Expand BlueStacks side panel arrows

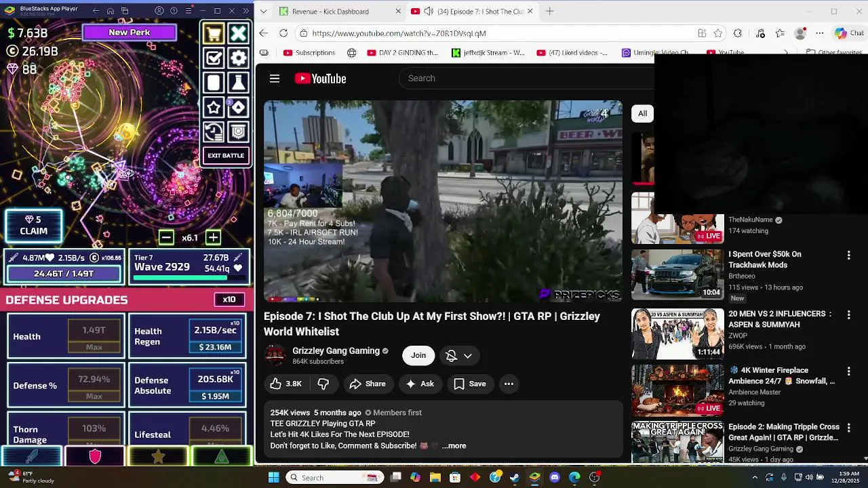click(x=245, y=11)
